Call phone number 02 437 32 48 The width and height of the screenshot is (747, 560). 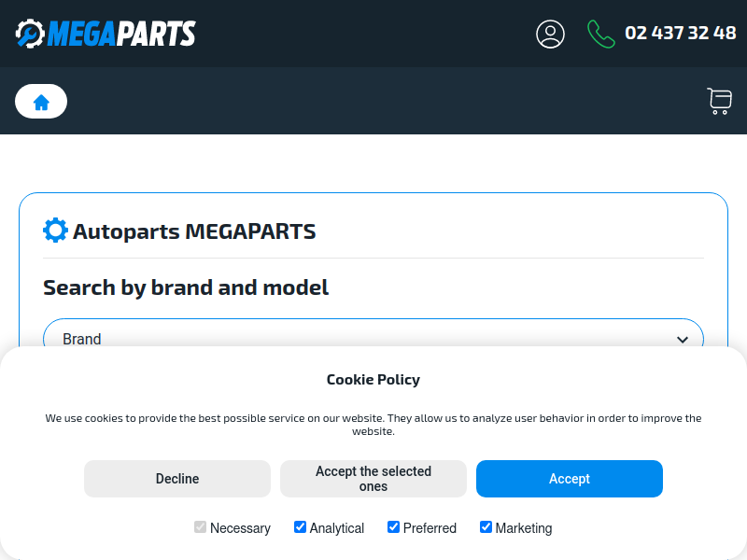[680, 34]
